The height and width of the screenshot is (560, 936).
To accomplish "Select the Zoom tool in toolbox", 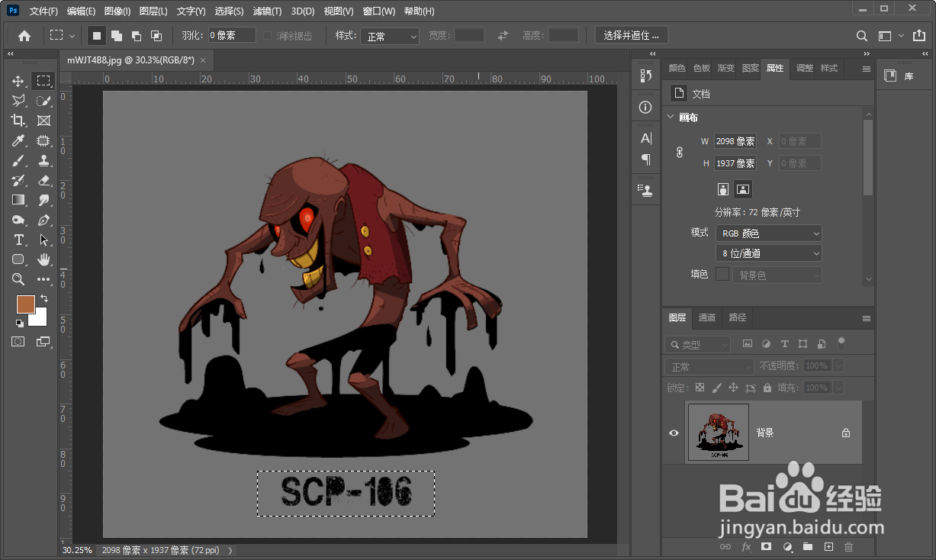I will pyautogui.click(x=18, y=279).
